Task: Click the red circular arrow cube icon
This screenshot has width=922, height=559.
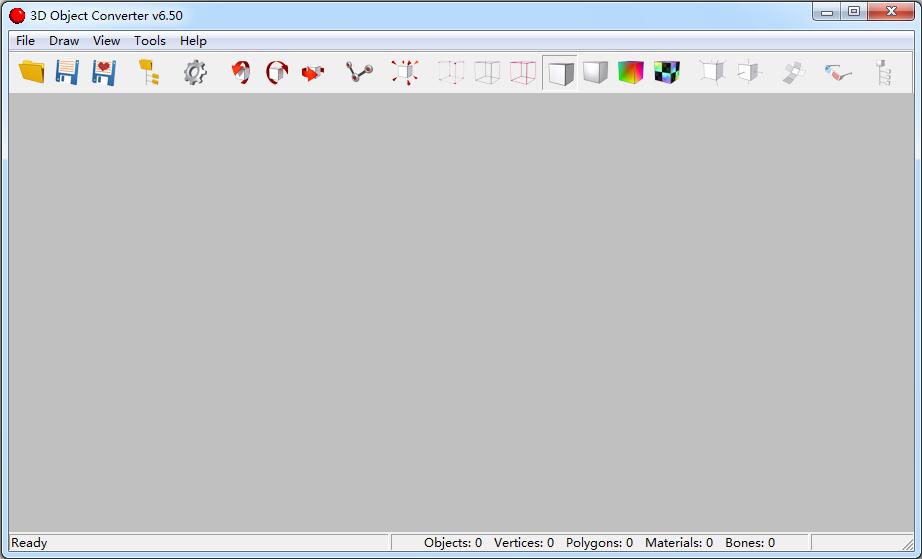Action: [277, 72]
